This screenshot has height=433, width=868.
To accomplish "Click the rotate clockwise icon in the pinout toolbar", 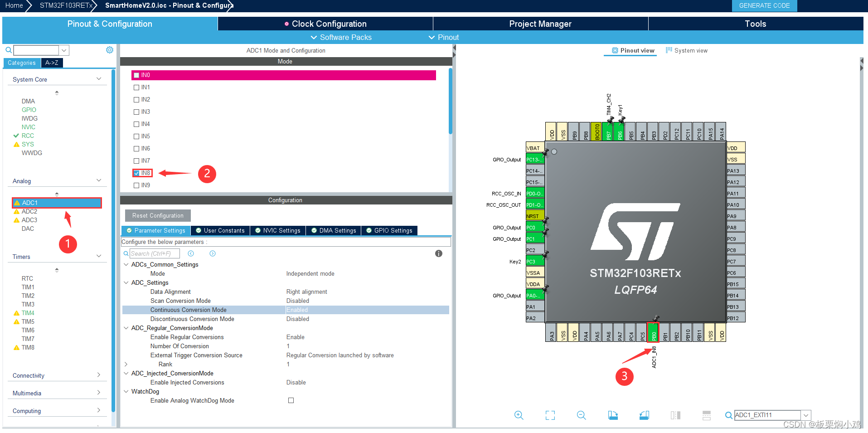I will tap(613, 415).
